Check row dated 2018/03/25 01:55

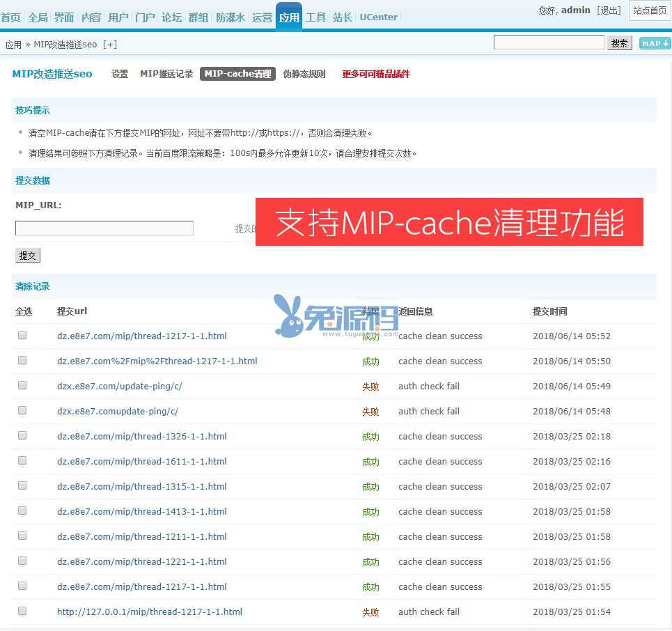pos(22,586)
